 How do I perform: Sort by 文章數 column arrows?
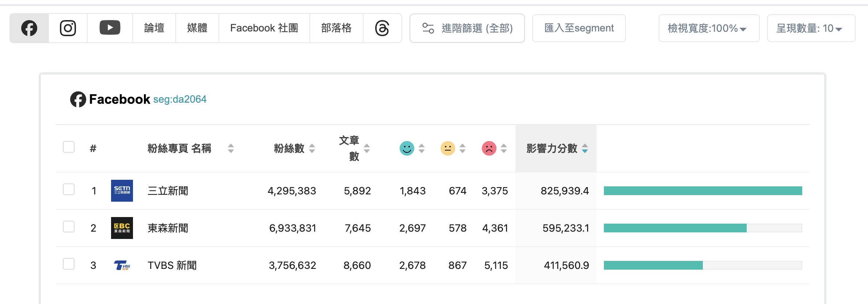click(x=367, y=148)
